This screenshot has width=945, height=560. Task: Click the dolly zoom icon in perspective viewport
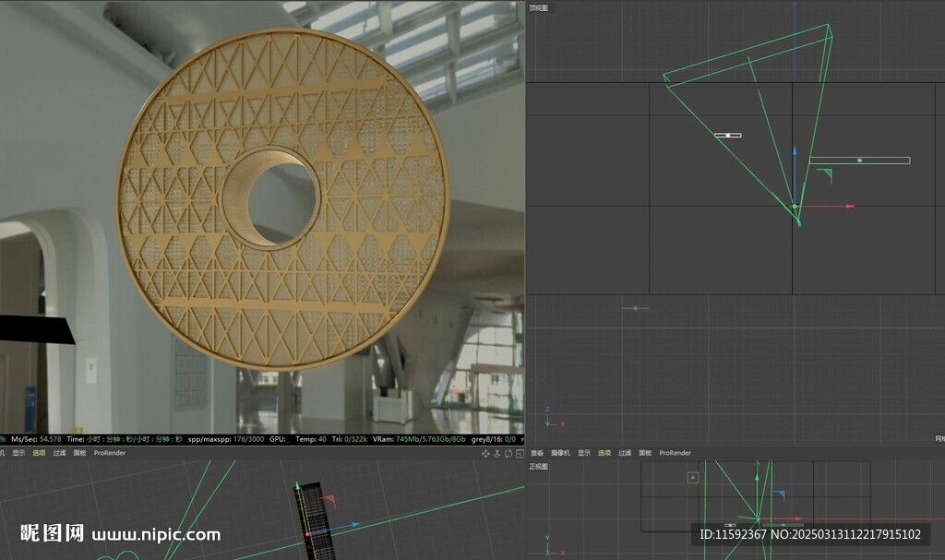coord(497,453)
